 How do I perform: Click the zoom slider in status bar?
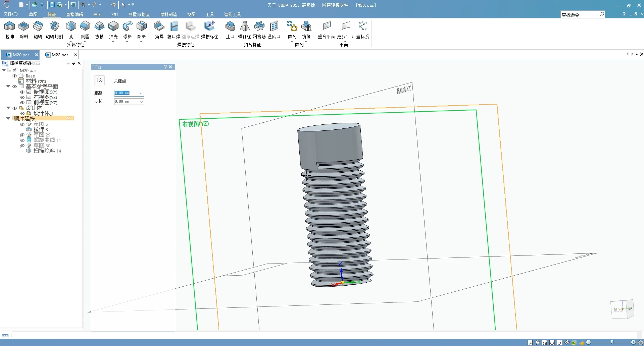pyautogui.click(x=612, y=342)
